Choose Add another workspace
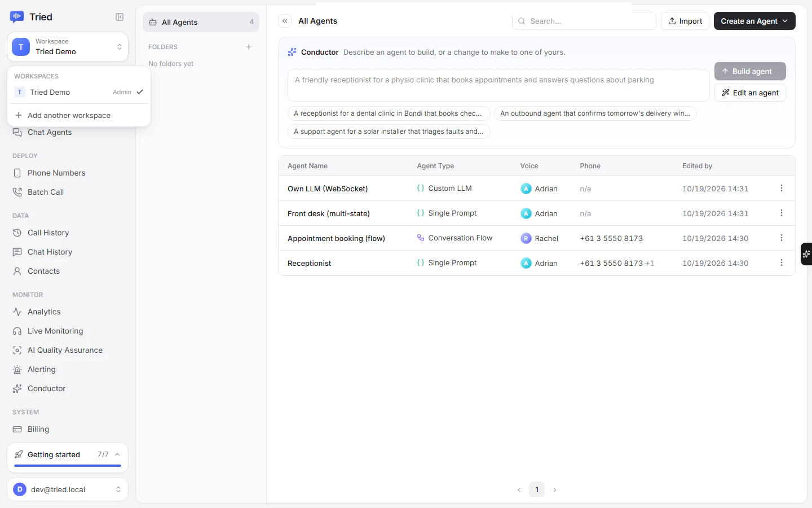 pos(79,115)
